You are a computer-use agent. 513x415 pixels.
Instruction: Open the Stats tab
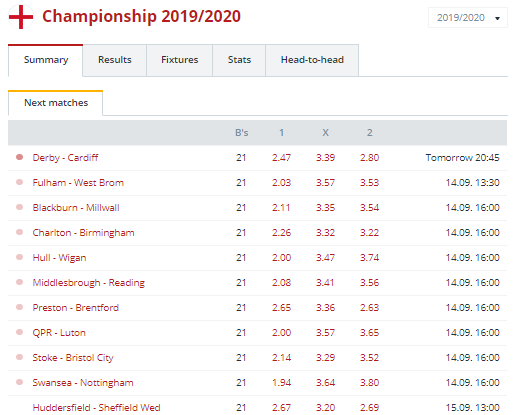(239, 60)
